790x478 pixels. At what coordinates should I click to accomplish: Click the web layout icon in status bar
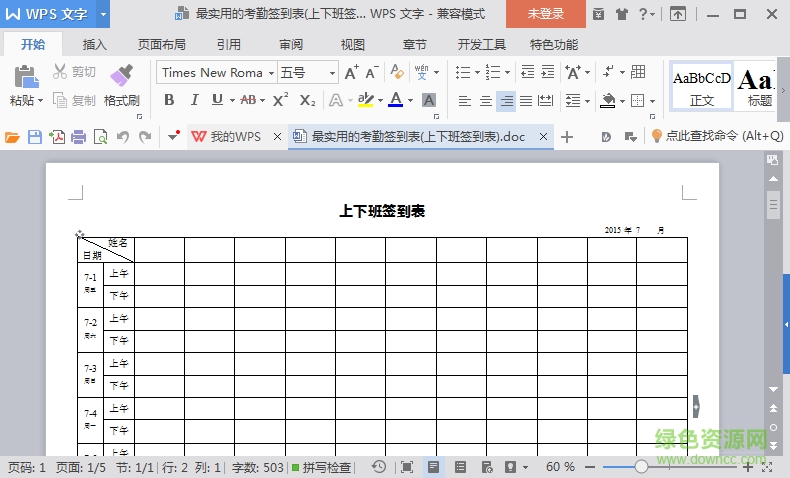point(487,467)
